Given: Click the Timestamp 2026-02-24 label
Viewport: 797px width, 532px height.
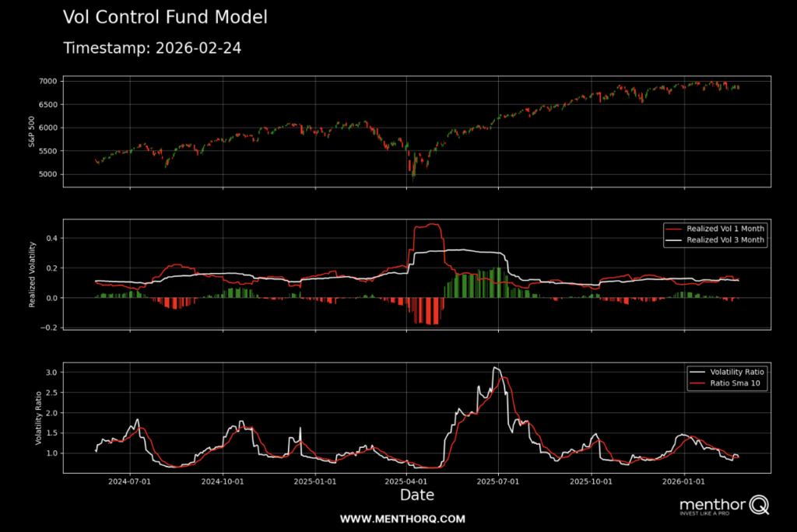Looking at the screenshot, I should tap(153, 47).
